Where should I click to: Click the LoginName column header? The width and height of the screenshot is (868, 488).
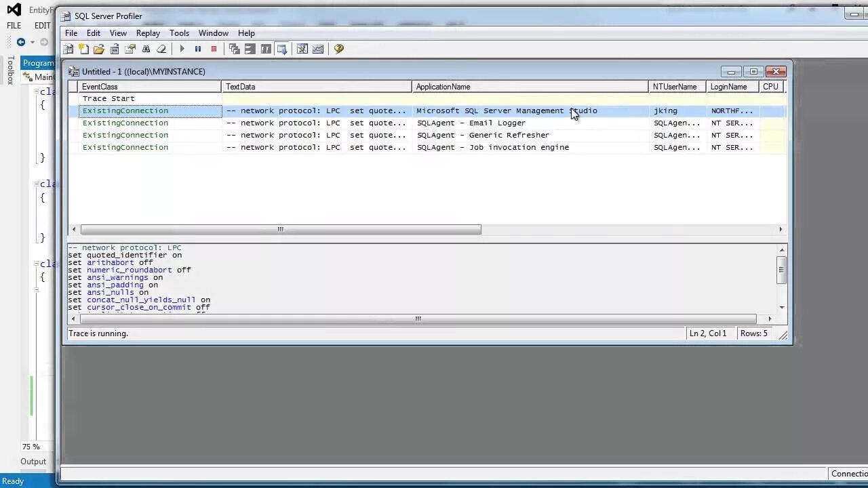coord(732,87)
